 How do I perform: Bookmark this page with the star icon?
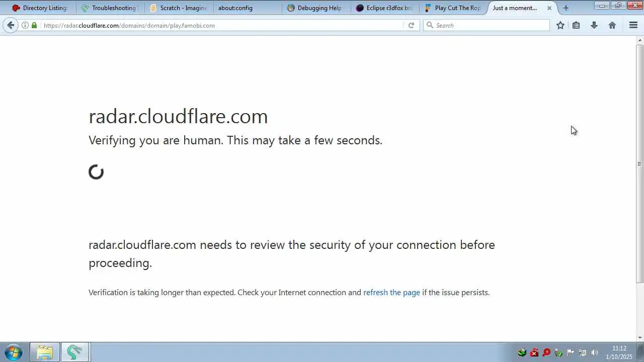pyautogui.click(x=560, y=25)
